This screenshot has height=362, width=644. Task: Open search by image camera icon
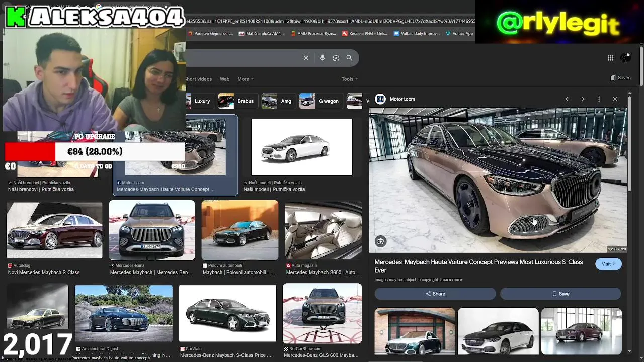[336, 58]
